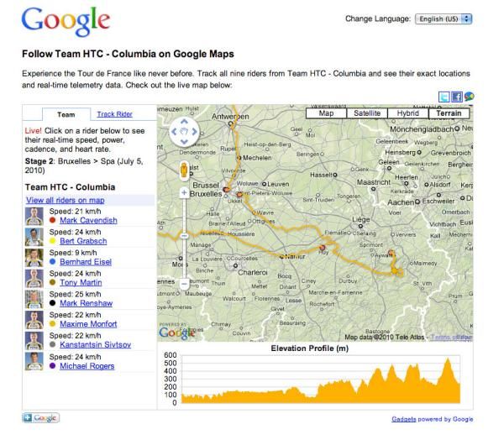
Task: Click the 'Team HTC - Columbia' roster heading
Action: [70, 187]
